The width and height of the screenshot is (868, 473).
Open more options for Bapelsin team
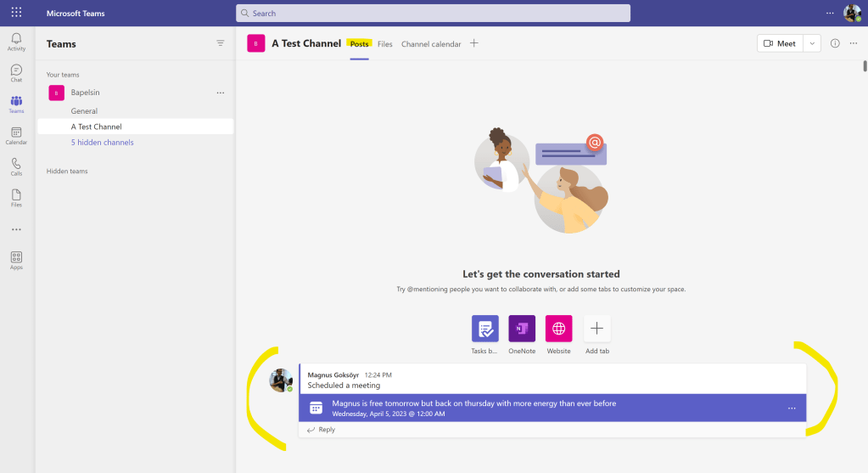[x=221, y=93]
